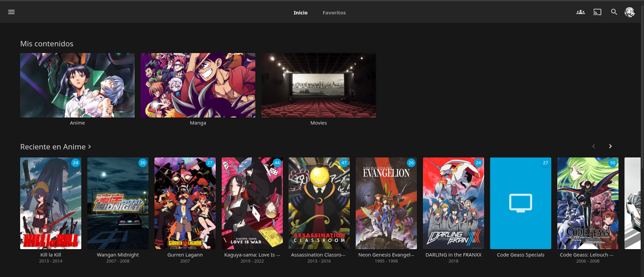Show next items in Reciente en Anime
Image resolution: width=644 pixels, height=277 pixels.
(610, 146)
